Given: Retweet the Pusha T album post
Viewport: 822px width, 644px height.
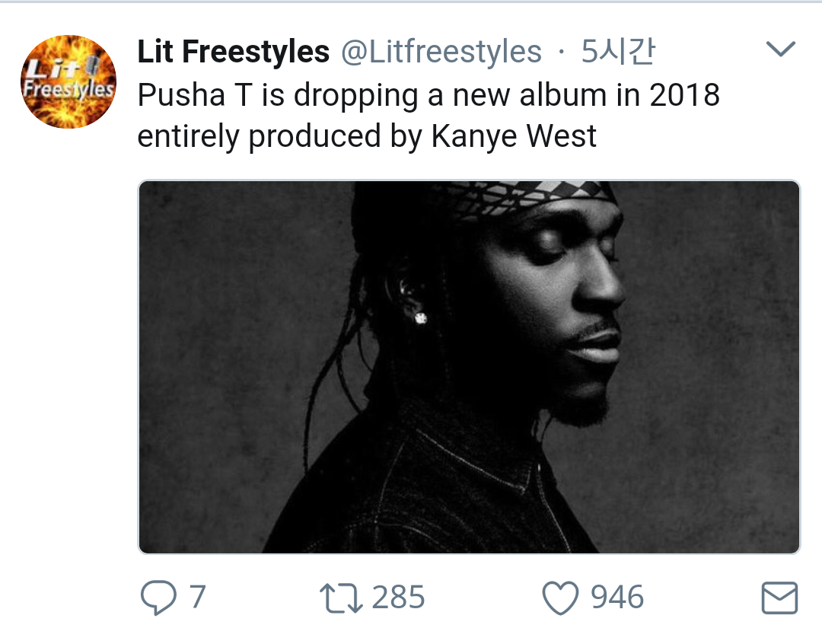Looking at the screenshot, I should pos(341,598).
